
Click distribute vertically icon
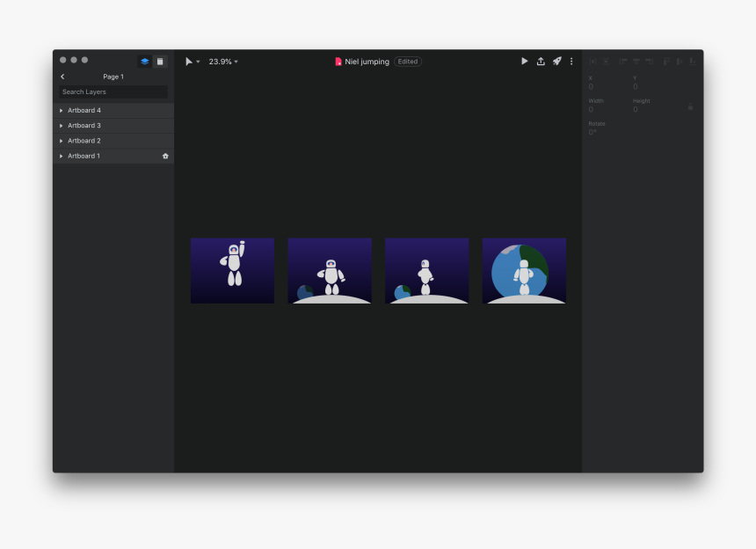606,62
